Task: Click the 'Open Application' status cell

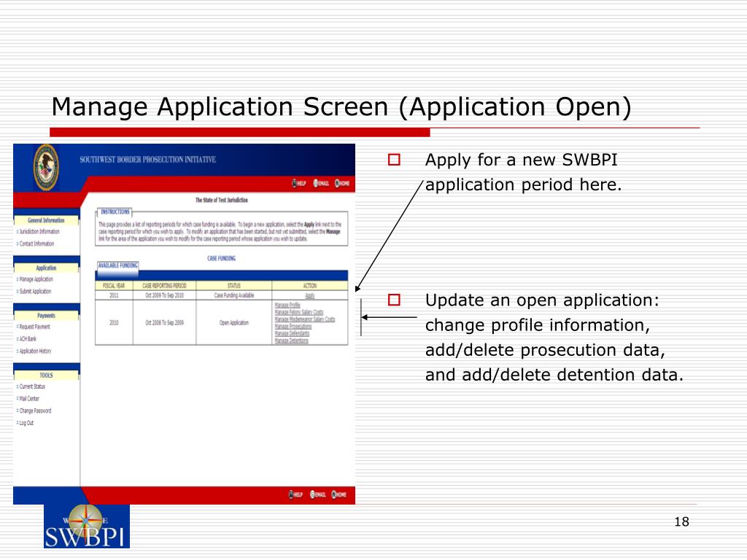Action: coord(234,323)
